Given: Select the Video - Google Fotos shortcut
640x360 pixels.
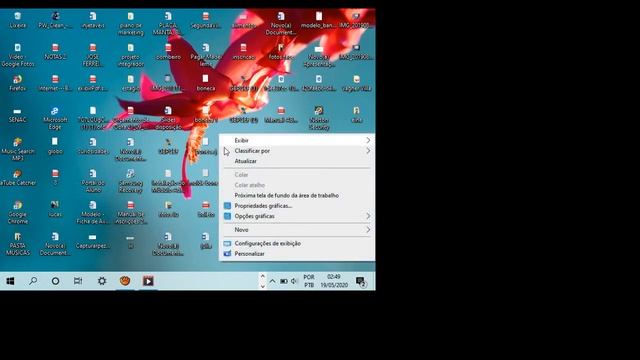Looking at the screenshot, I should tap(18, 55).
